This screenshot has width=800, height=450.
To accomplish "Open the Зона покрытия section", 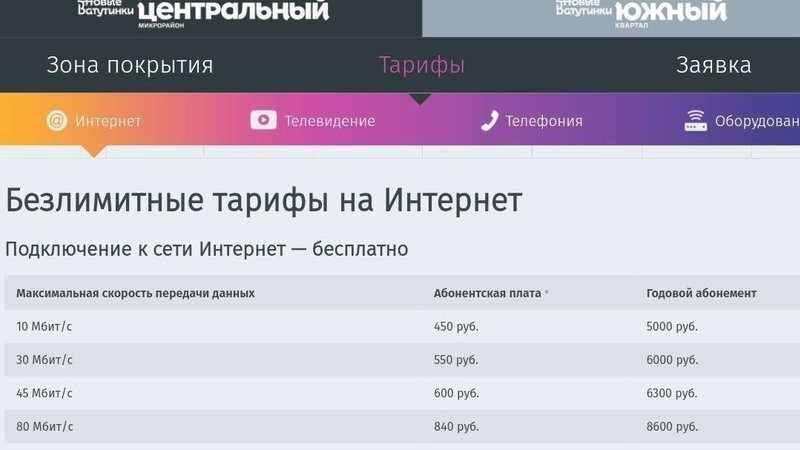I will click(130, 65).
